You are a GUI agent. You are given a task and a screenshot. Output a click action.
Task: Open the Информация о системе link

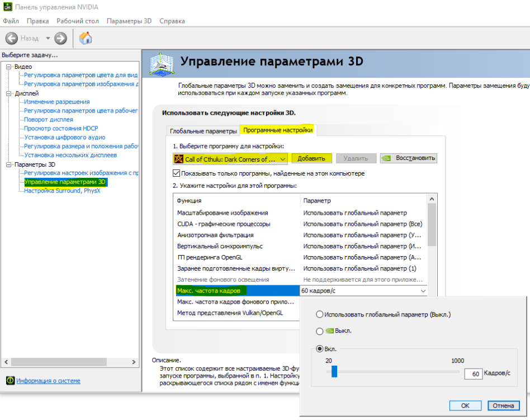click(48, 381)
